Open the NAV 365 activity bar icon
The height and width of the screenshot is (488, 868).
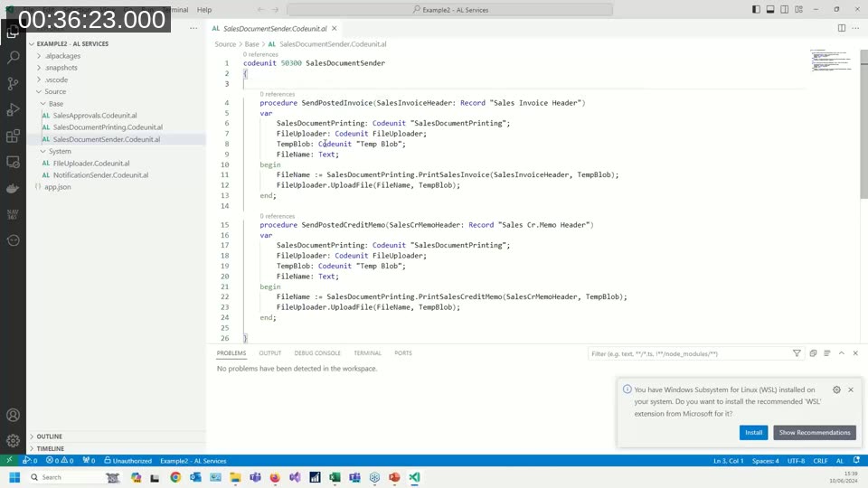[x=13, y=214]
